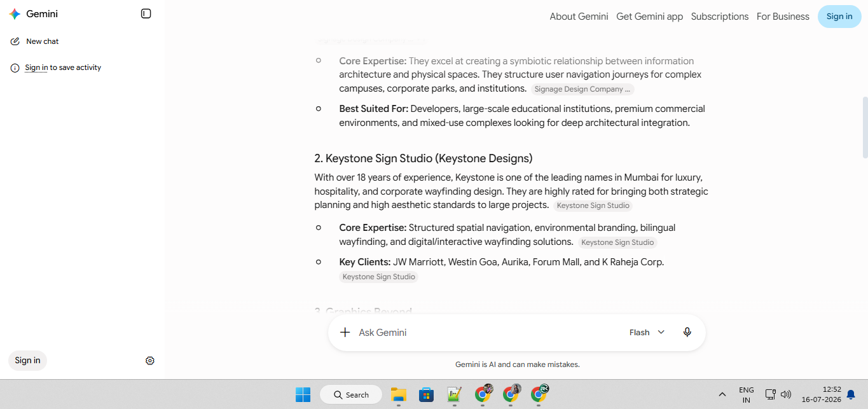
Task: Open settings gear in sidebar
Action: (150, 361)
